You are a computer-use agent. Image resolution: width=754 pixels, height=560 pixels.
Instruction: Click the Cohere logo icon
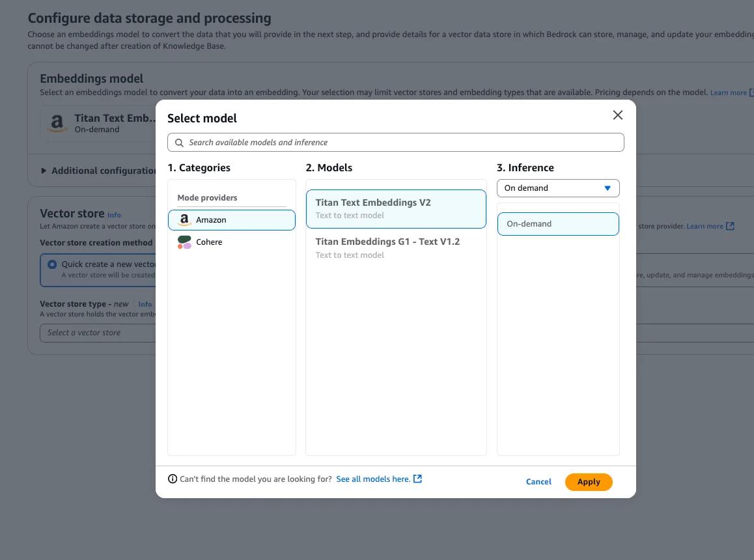pos(184,242)
